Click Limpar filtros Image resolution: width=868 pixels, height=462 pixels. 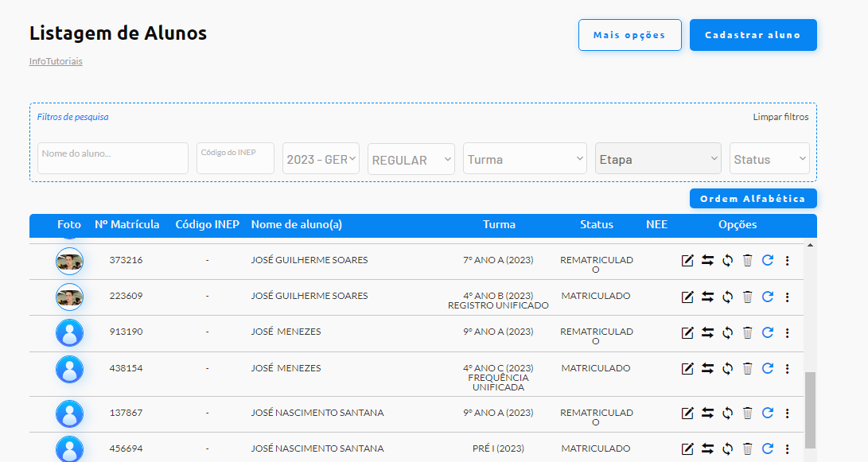coord(780,118)
